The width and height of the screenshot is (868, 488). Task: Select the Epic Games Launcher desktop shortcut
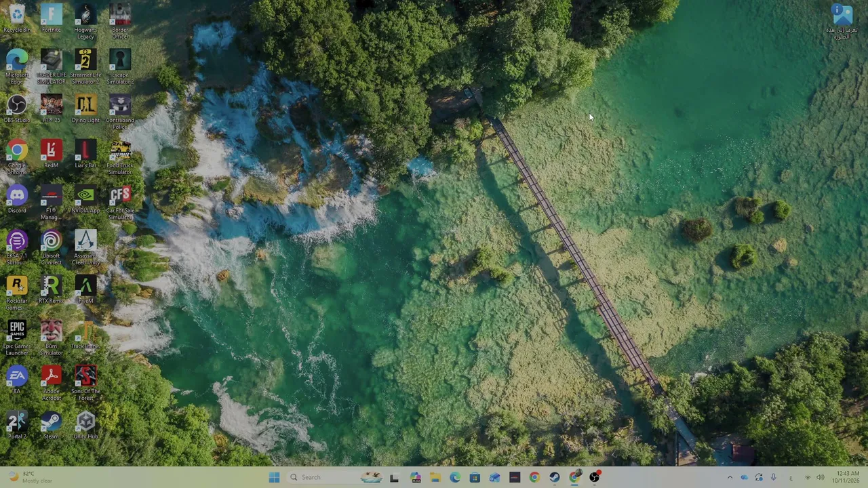[x=17, y=339]
